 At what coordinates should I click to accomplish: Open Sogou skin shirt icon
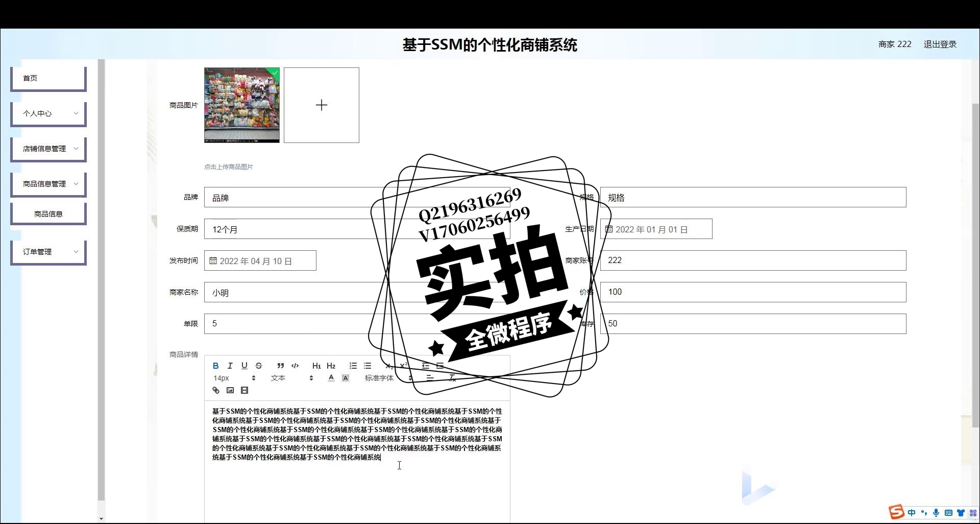pyautogui.click(x=961, y=513)
